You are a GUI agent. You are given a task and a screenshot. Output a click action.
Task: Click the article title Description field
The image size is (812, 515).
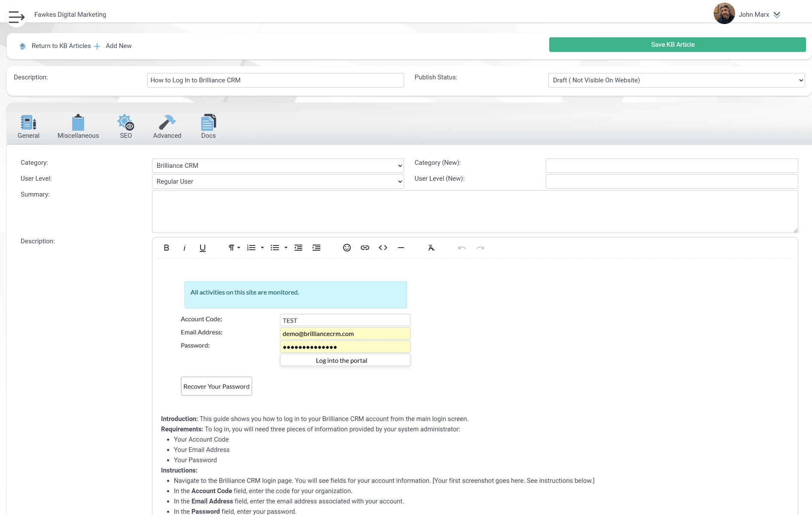275,80
